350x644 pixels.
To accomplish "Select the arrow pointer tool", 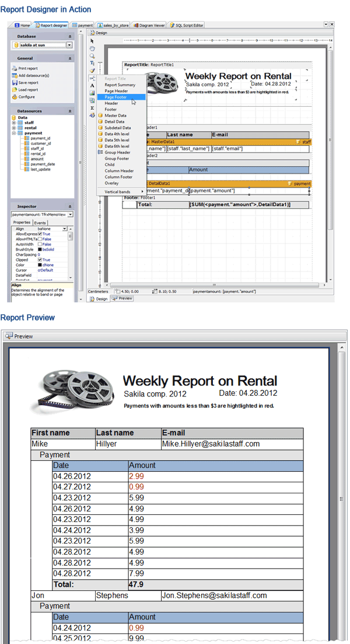I will [x=92, y=41].
